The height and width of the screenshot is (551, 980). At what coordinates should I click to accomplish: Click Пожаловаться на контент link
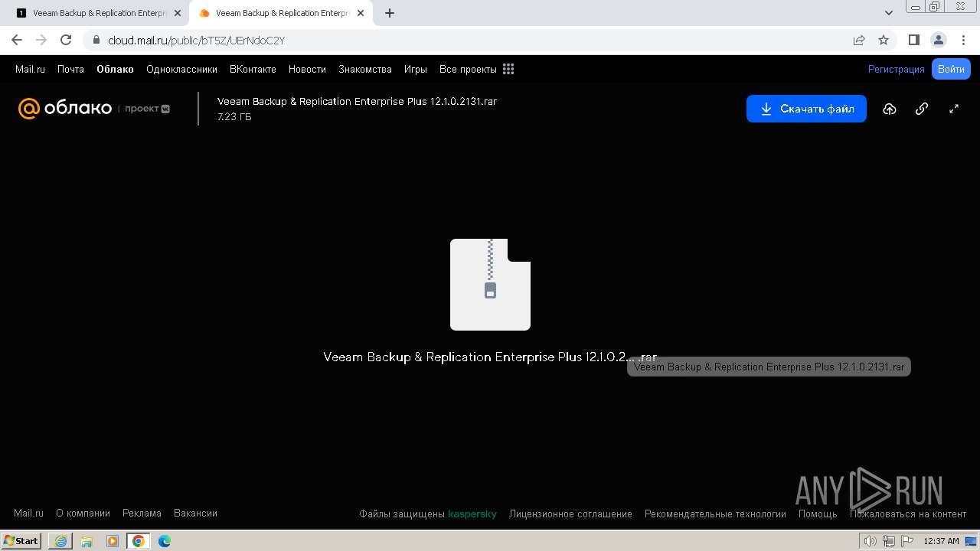click(908, 514)
